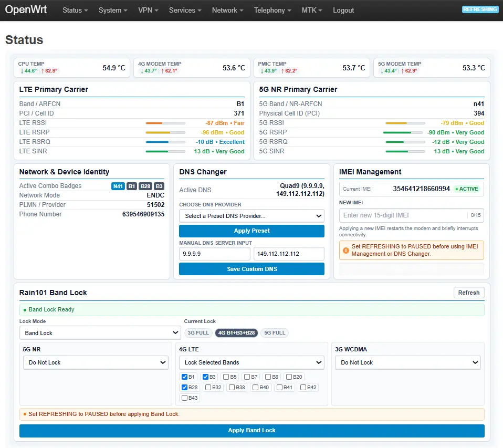This screenshot has width=503, height=448.
Task: Click the Save Custom DNS button
Action: click(x=251, y=269)
